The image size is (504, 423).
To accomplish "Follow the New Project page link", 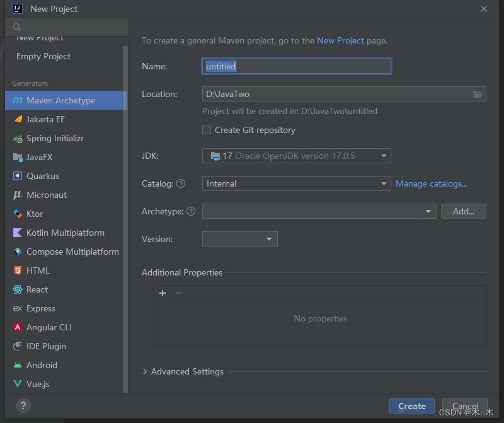I will (x=340, y=40).
